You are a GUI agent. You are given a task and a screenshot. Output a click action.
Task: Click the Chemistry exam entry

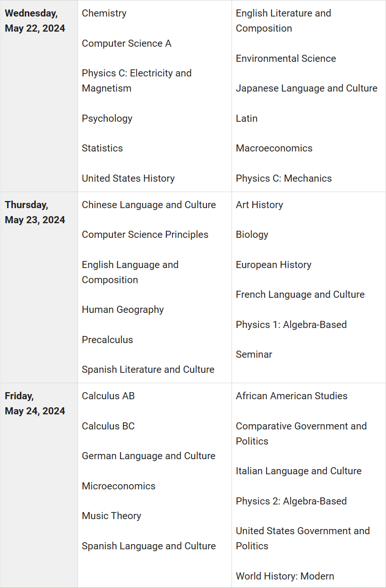coord(104,13)
